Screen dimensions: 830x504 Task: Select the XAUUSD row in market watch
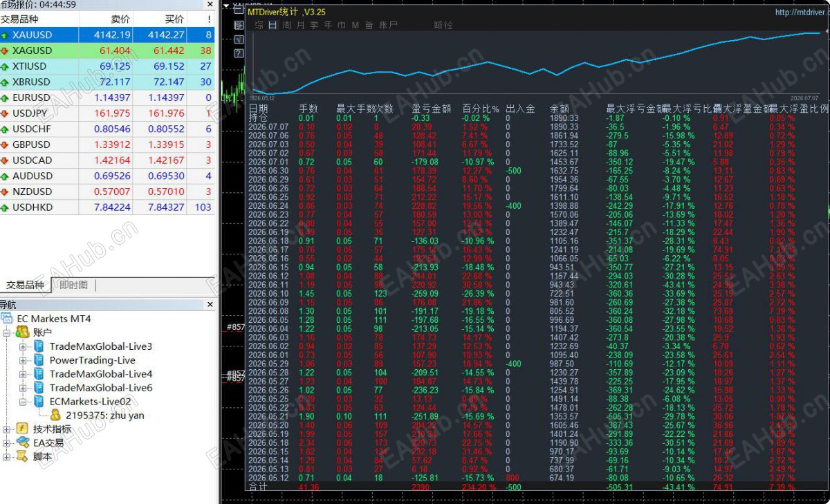(107, 35)
